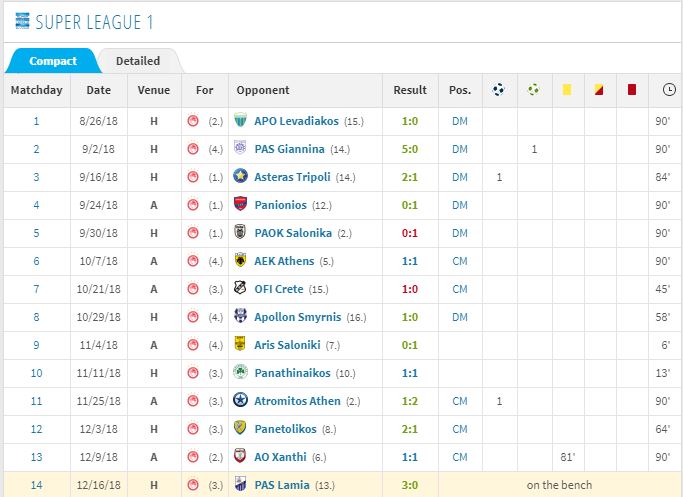683x497 pixels.
Task: Click the minutes played clock icon
Action: pos(668,90)
